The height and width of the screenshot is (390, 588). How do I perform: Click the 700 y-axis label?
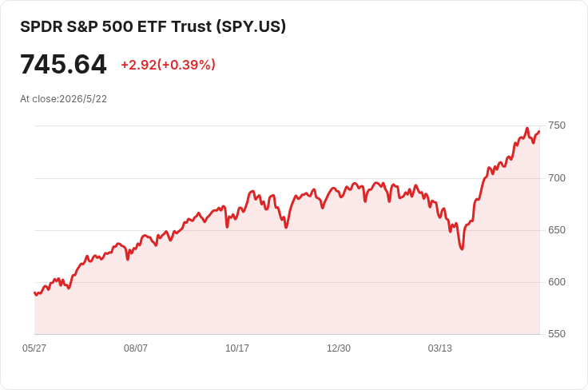click(557, 177)
